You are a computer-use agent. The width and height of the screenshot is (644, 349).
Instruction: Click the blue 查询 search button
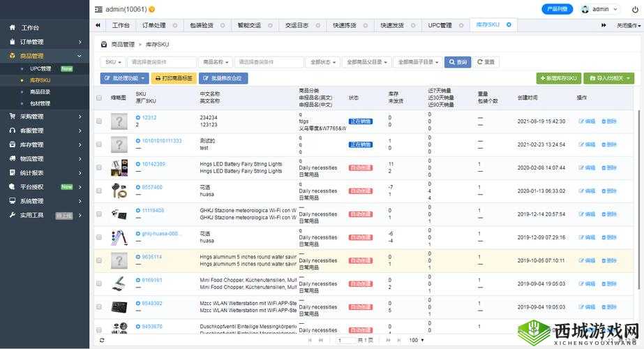point(458,62)
